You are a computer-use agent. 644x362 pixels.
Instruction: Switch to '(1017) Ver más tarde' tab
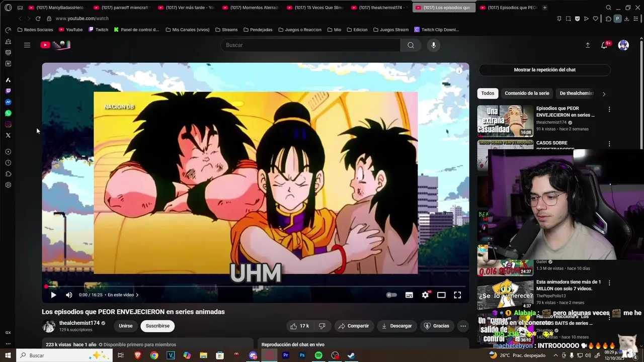tap(185, 8)
